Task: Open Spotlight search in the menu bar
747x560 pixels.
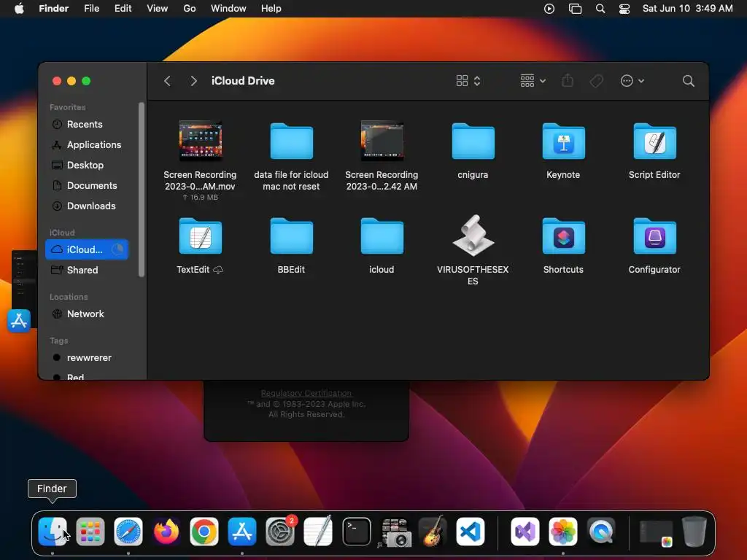Action: coord(600,9)
